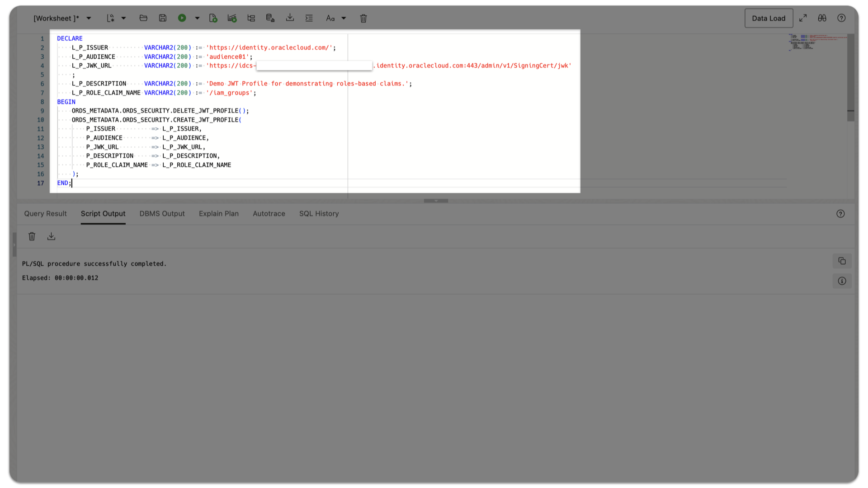
Task: Copy the script output using the copy icon
Action: point(841,261)
